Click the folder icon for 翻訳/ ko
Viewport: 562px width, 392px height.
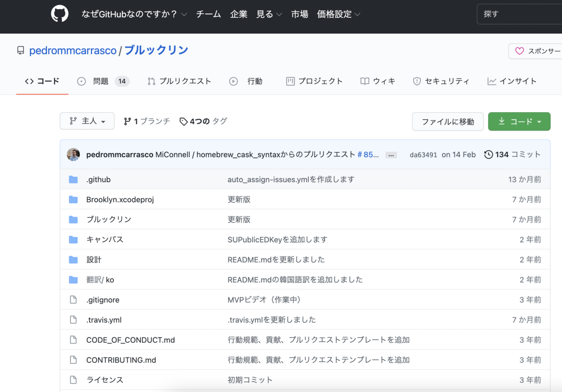tap(73, 280)
